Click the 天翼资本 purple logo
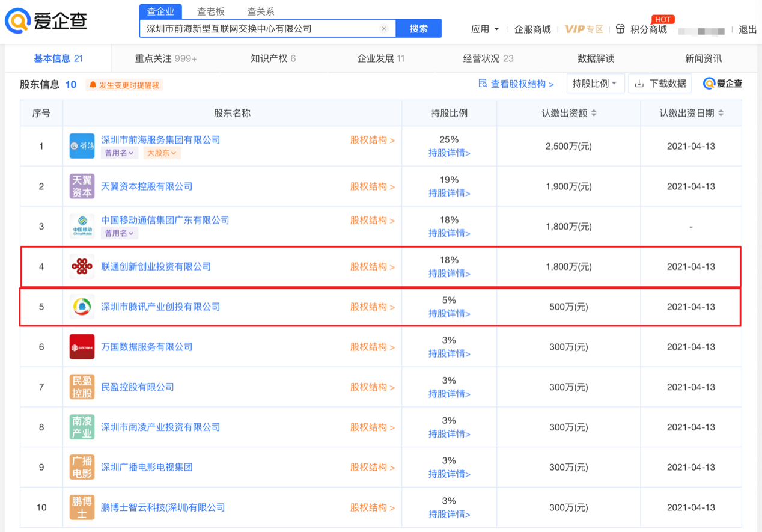Screen dimensions: 762x532 82,186
